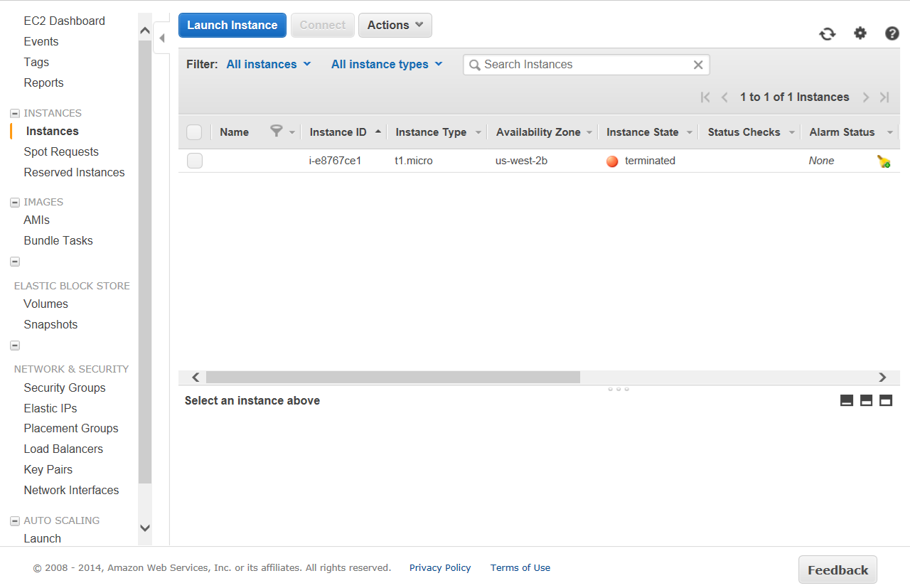
Task: Click the Launch Instance button
Action: [x=232, y=25]
